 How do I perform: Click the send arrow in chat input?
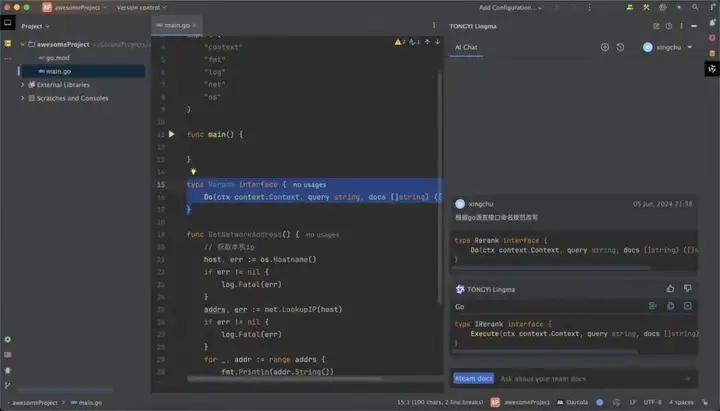[688, 379]
